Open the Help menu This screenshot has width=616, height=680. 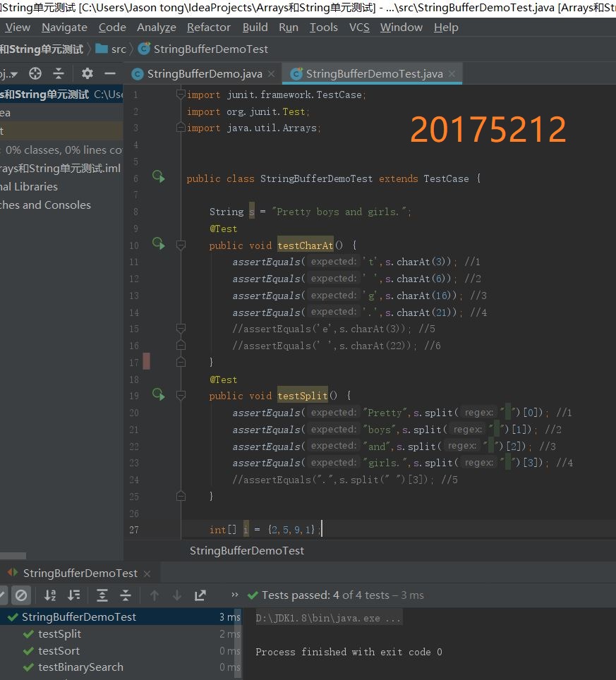tap(446, 28)
